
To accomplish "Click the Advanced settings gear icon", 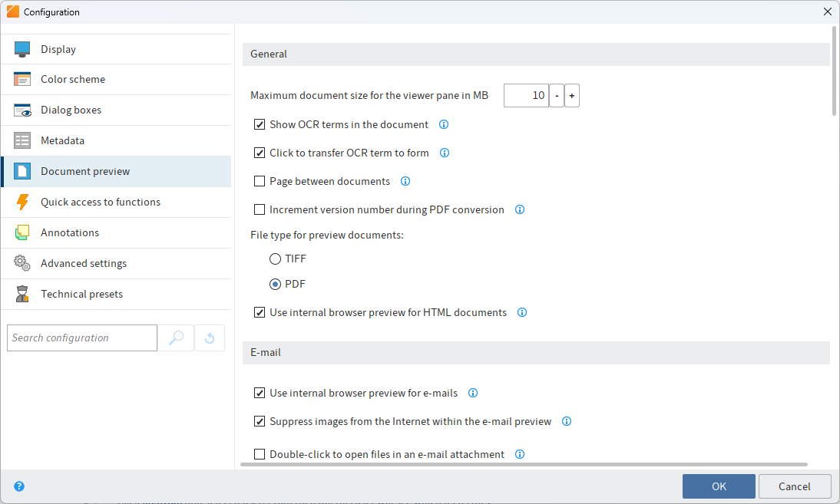I will click(x=22, y=263).
